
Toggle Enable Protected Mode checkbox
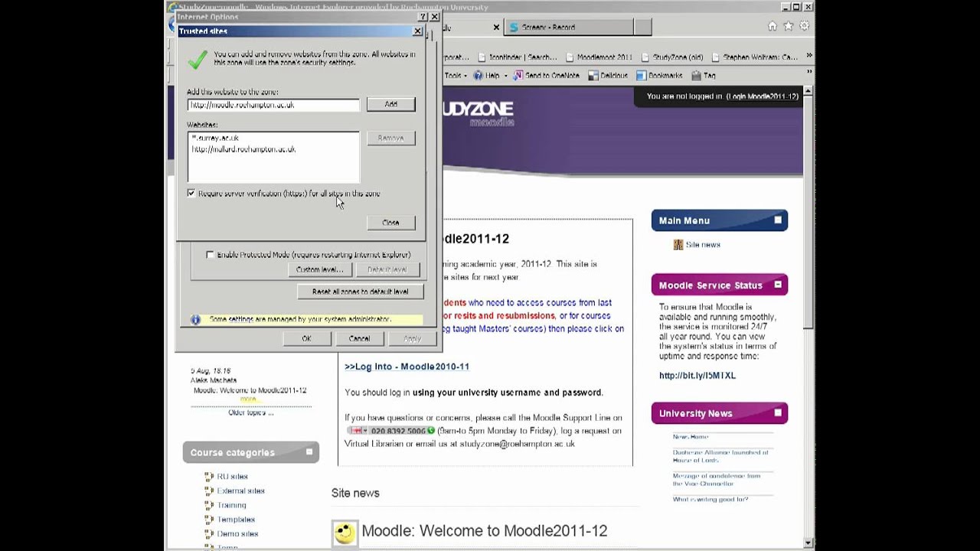pos(211,255)
